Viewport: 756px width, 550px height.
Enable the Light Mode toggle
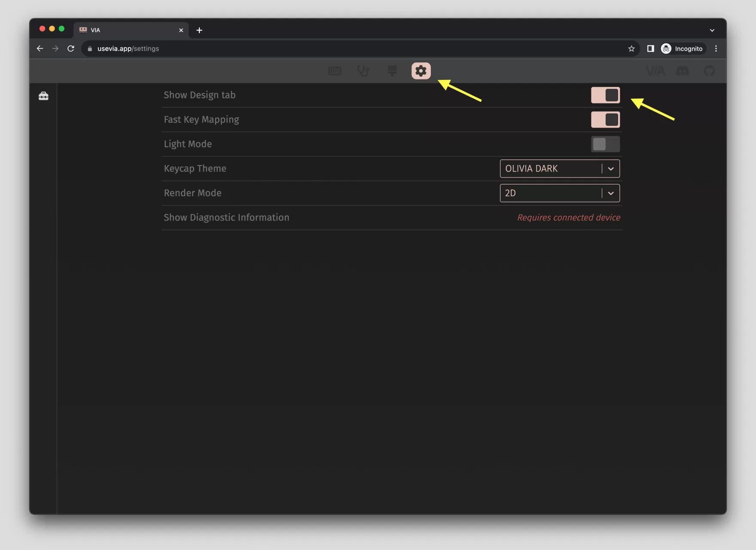tap(605, 144)
